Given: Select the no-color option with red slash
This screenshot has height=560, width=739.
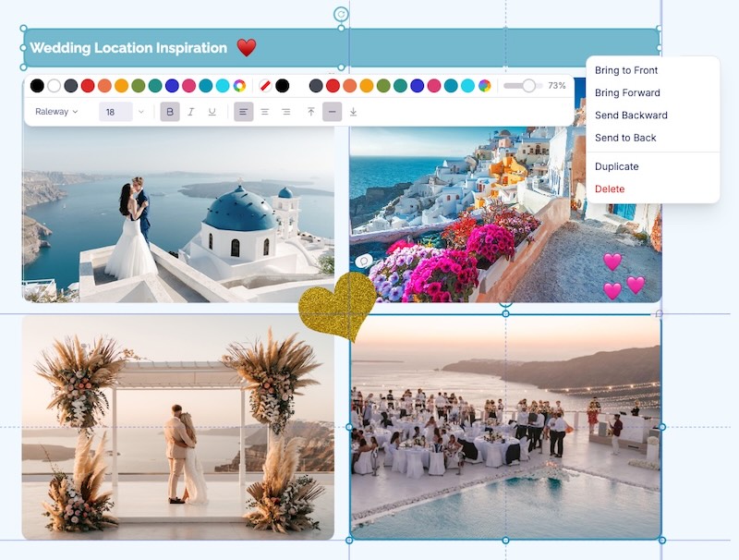Looking at the screenshot, I should click(x=265, y=84).
